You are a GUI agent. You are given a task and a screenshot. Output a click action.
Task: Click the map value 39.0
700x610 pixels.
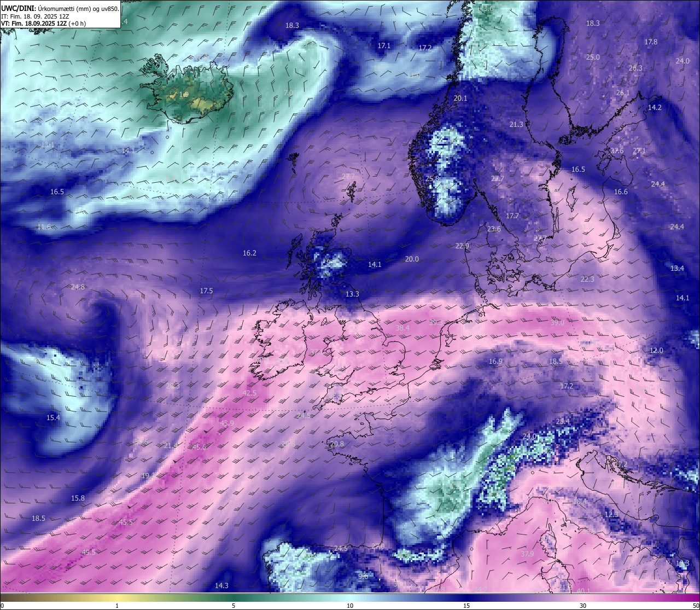[x=557, y=323]
